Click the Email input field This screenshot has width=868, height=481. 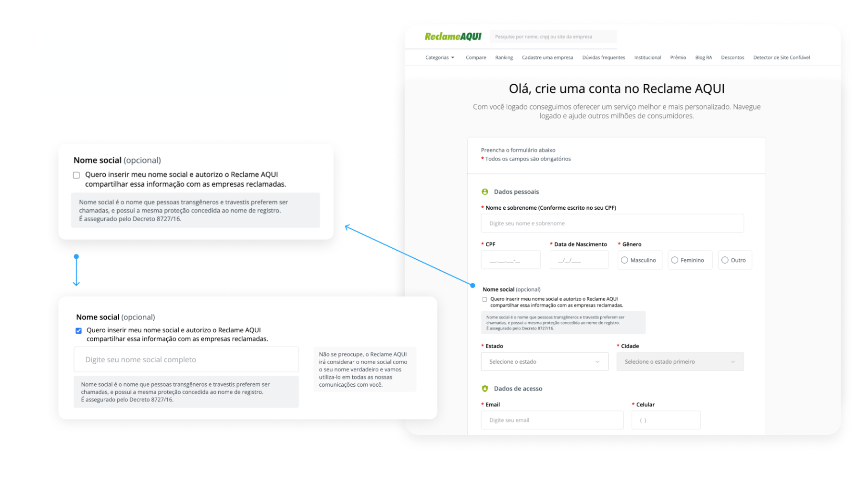pyautogui.click(x=552, y=420)
